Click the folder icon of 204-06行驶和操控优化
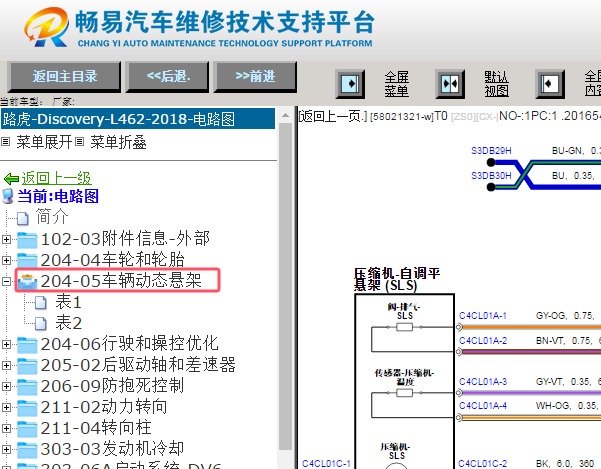 27,345
